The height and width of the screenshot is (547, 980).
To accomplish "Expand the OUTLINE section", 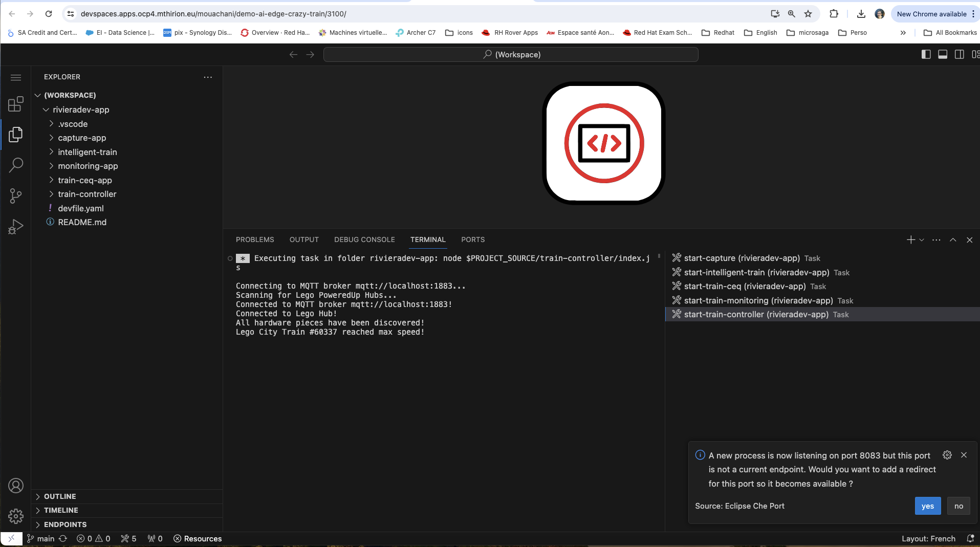I will point(60,496).
